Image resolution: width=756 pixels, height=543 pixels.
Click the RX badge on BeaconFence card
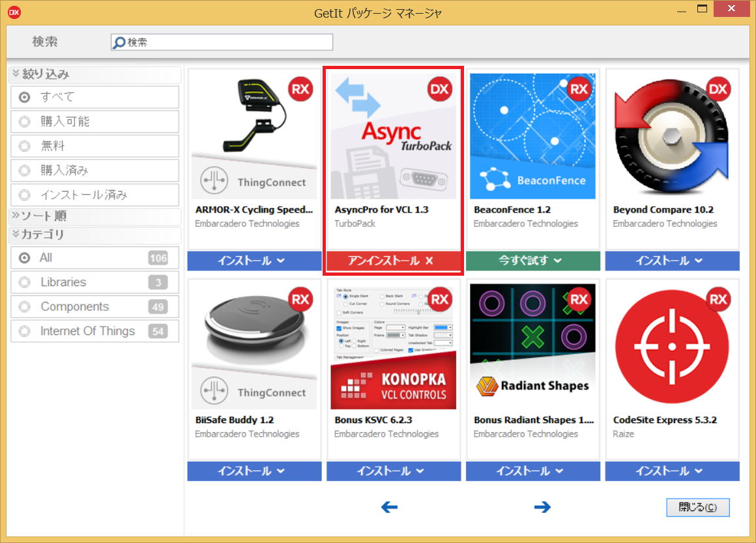pyautogui.click(x=579, y=89)
